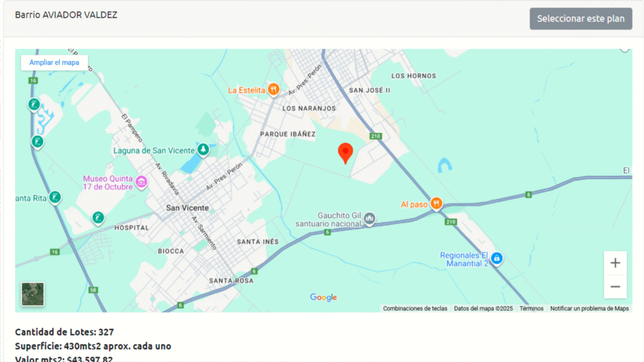Click the PARQUE IBÁÑEZ neighborhood label

pos(287,134)
